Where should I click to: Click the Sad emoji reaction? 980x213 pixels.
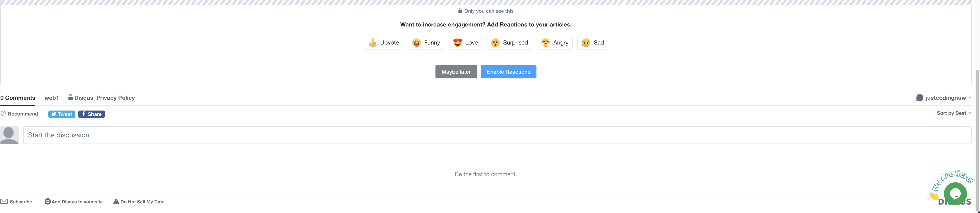[592, 43]
